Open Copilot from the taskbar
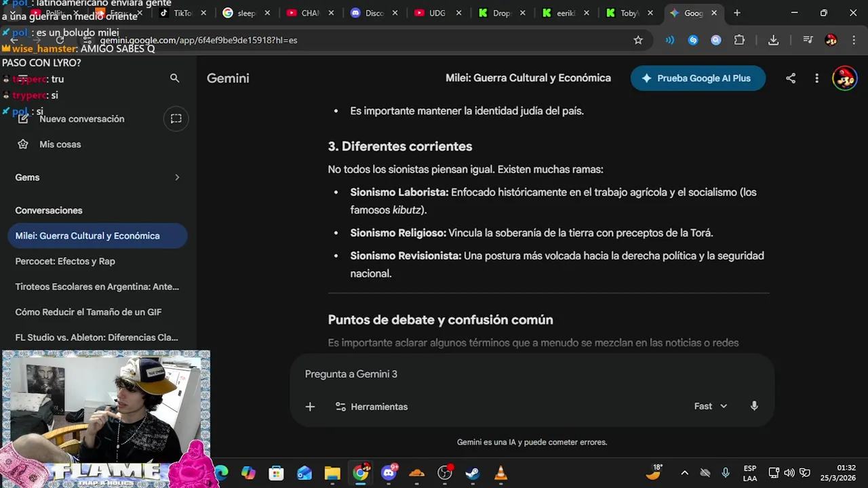 click(x=248, y=473)
